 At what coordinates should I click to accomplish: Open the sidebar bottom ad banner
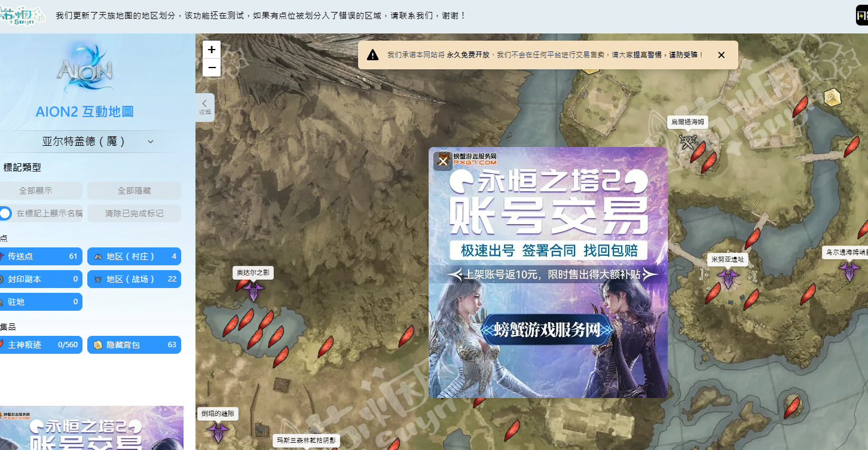point(91,428)
